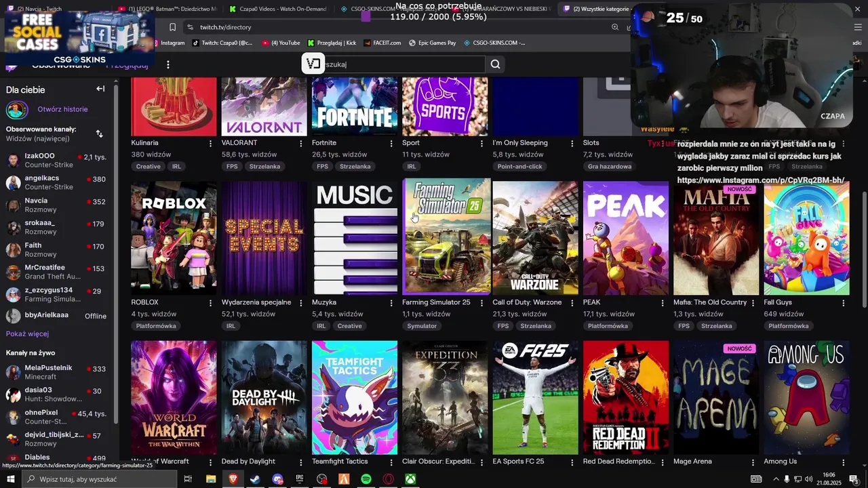Open Among Us category cover
The image size is (868, 488).
807,397
